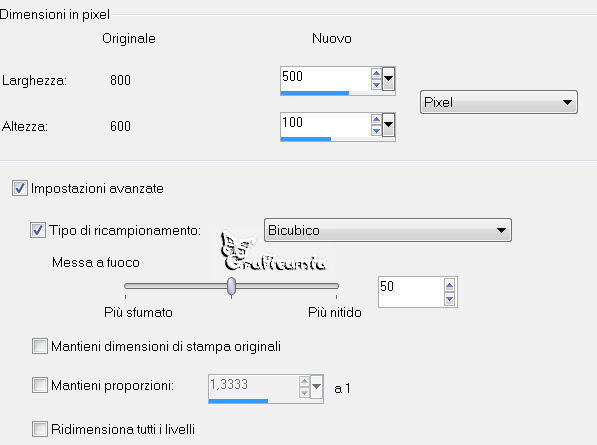Click the Altezza field showing 100

pos(326,125)
